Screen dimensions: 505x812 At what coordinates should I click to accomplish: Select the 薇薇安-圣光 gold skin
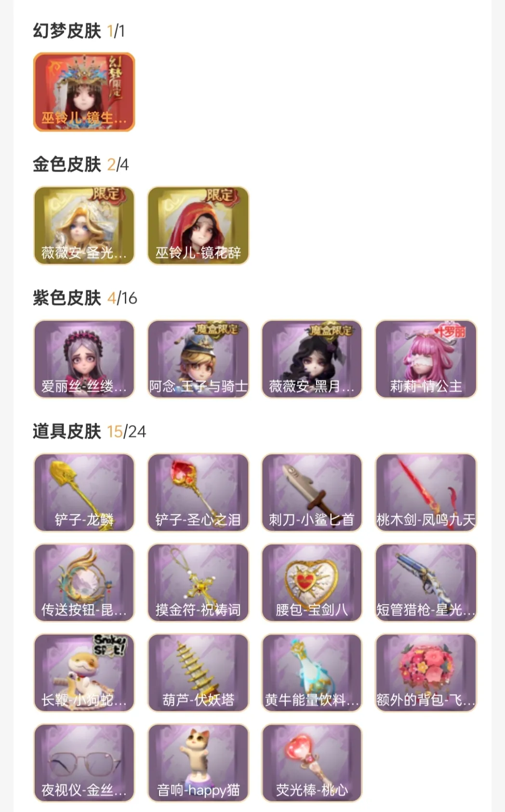[x=84, y=226]
